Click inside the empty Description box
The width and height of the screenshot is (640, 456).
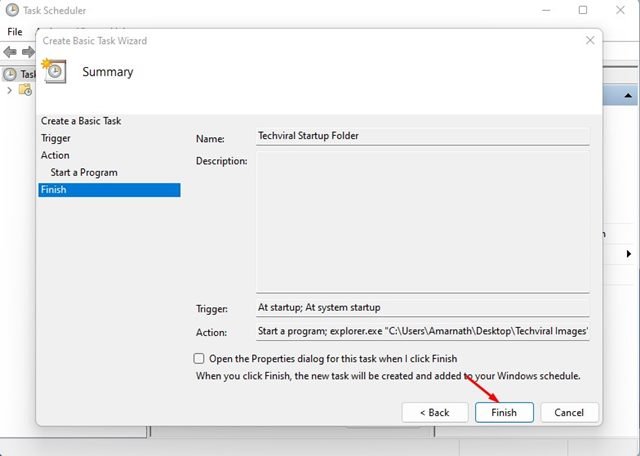click(422, 222)
